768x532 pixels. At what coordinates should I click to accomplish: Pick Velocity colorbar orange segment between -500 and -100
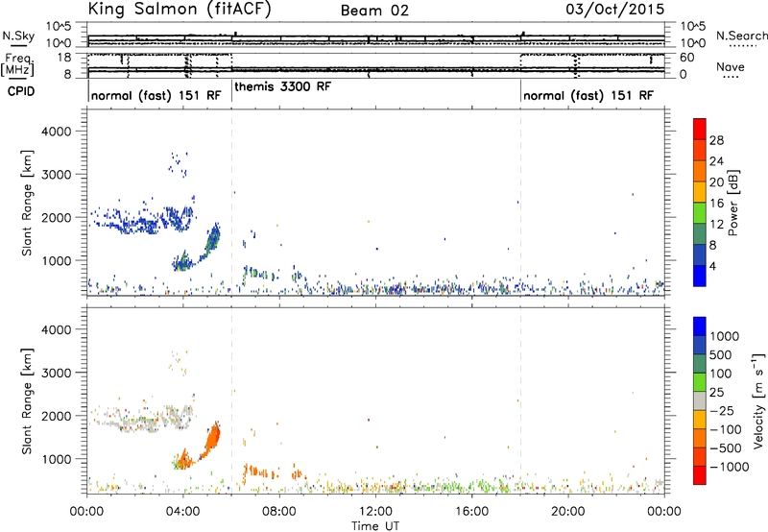tap(700, 439)
